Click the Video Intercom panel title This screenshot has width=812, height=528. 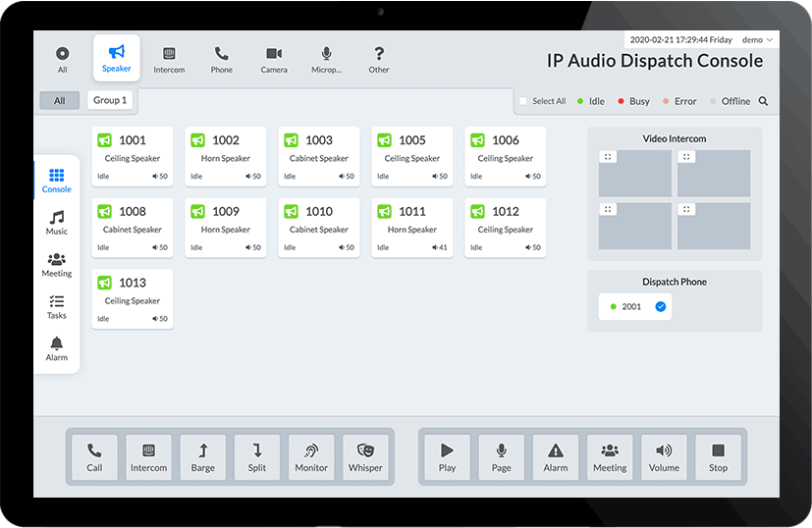[x=675, y=138]
